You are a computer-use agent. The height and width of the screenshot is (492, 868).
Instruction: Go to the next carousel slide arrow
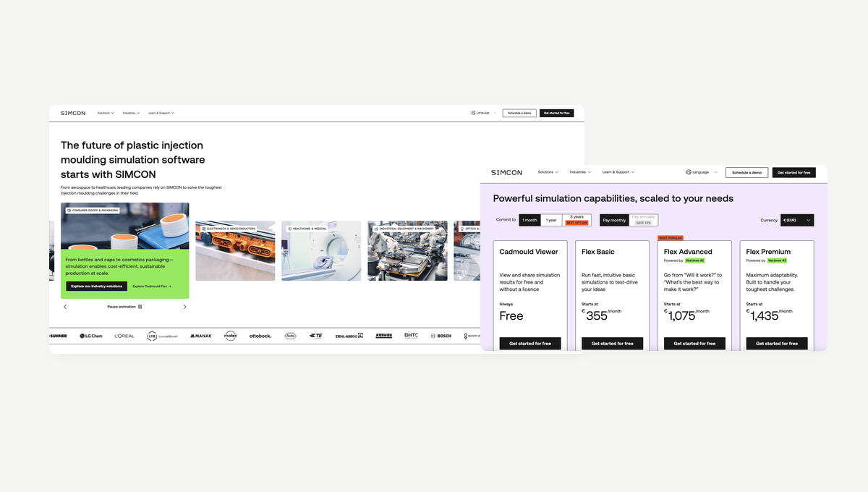(x=184, y=307)
